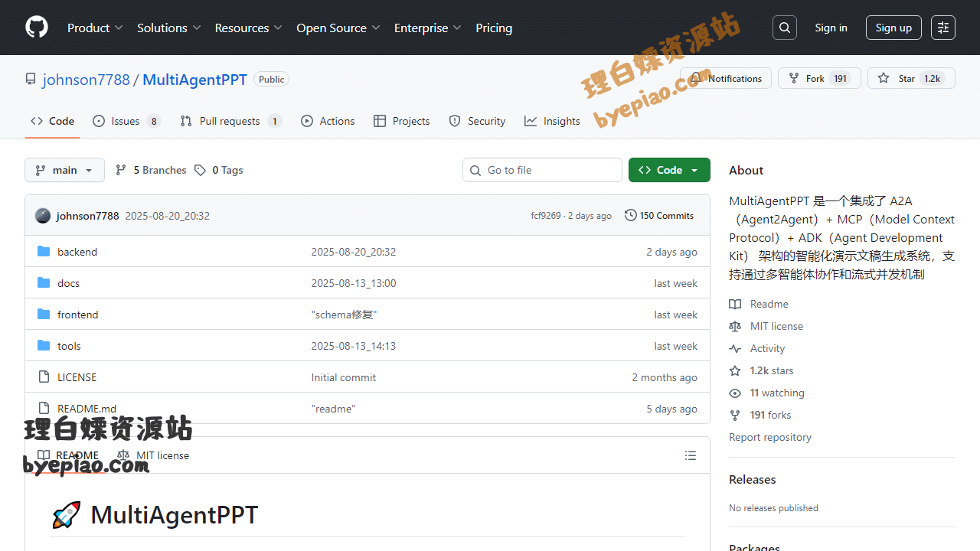Open the README.md file name

coord(87,409)
